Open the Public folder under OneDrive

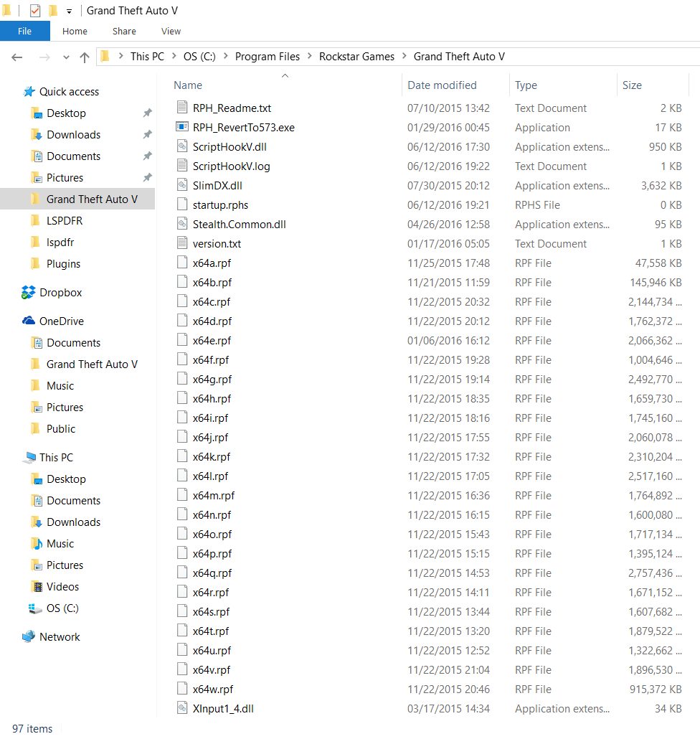[x=61, y=429]
